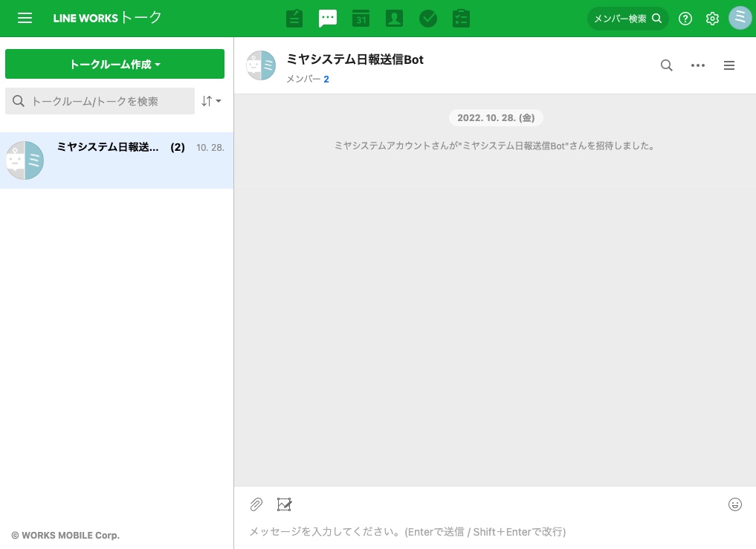Search within the conversation using magnifier
Viewport: 756px width, 549px height.
666,65
